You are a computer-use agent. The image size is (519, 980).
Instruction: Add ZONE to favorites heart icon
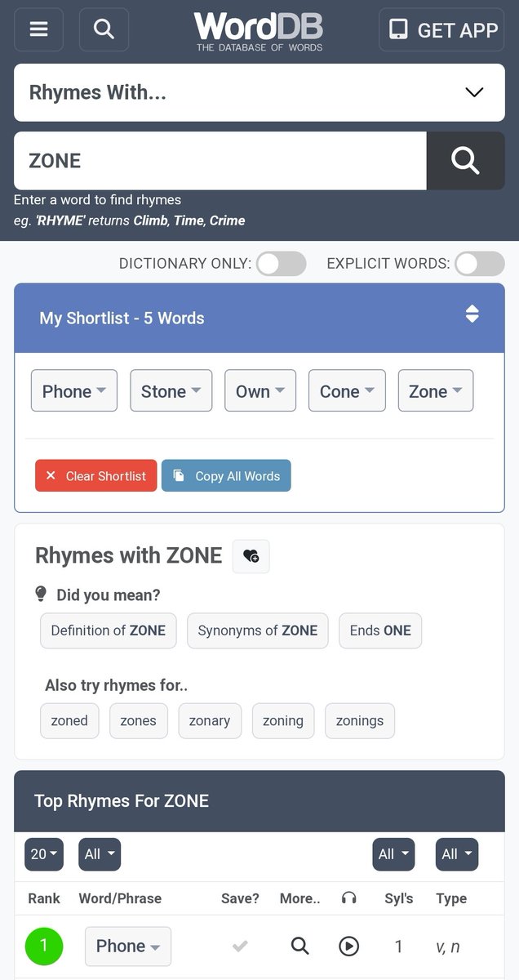pos(251,556)
